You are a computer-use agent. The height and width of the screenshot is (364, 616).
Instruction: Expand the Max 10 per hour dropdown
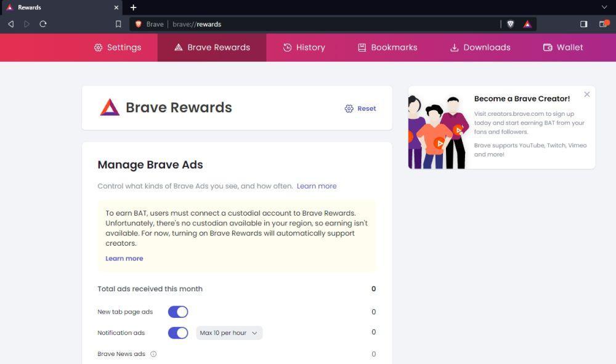click(x=229, y=333)
